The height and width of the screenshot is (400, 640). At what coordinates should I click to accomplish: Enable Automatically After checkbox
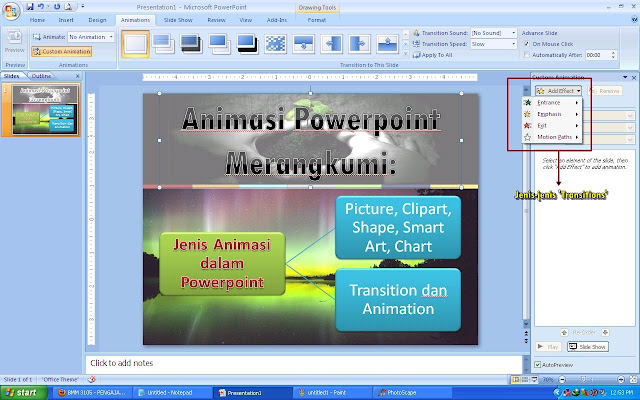pyautogui.click(x=527, y=55)
